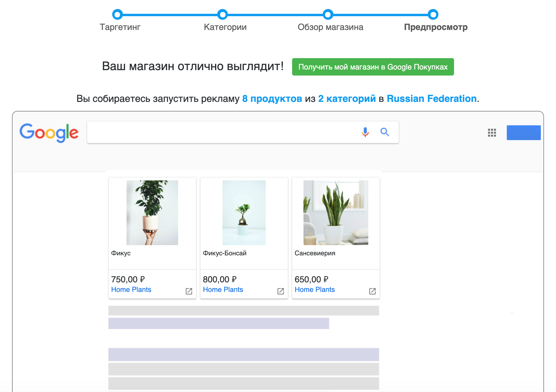Click the Обзор магазина step circle marker
Viewport: 556px width, 392px height.
coord(328,14)
